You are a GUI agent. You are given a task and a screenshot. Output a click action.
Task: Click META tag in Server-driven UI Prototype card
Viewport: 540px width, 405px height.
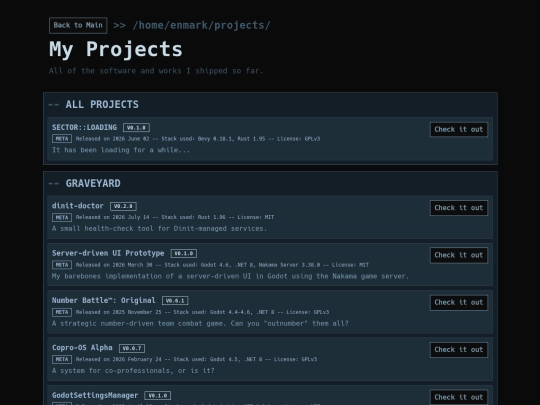click(x=62, y=265)
